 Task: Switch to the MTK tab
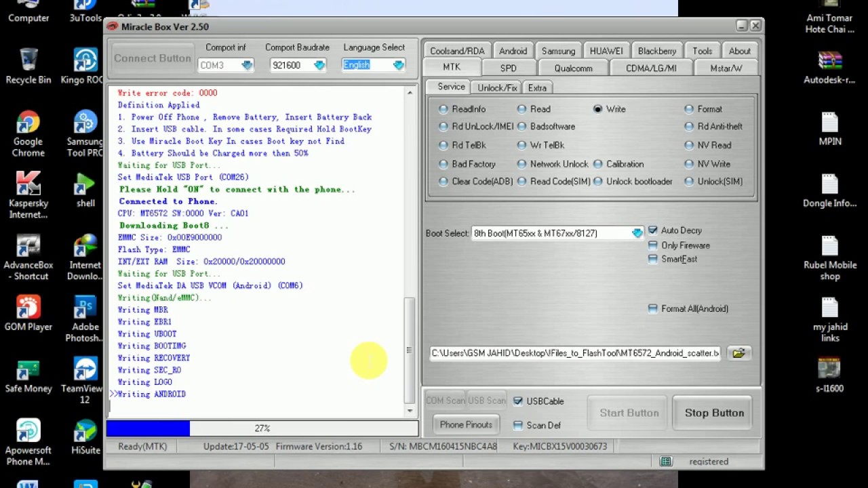[452, 68]
